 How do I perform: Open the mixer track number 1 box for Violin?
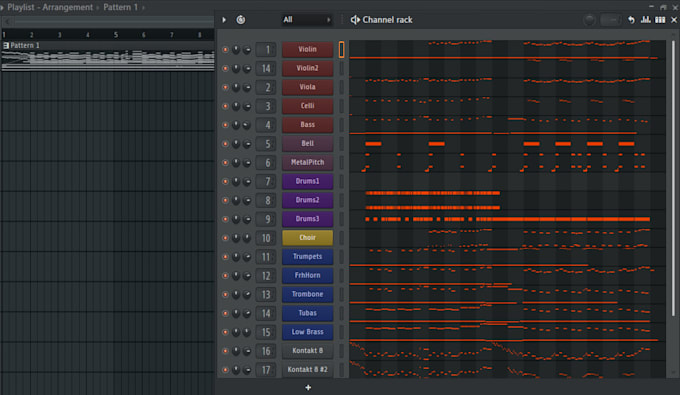coord(266,49)
